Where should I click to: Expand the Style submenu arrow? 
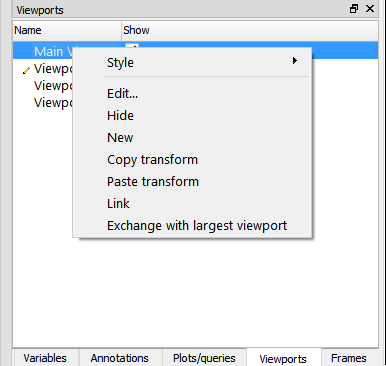click(295, 61)
